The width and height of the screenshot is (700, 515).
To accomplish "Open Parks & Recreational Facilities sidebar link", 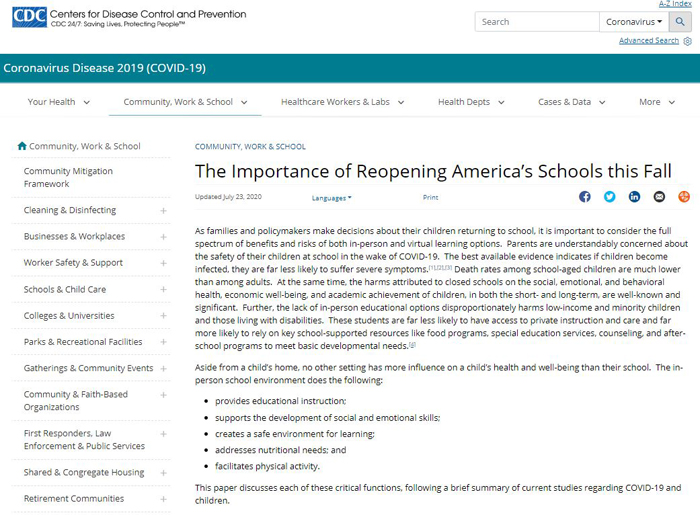I will click(83, 342).
